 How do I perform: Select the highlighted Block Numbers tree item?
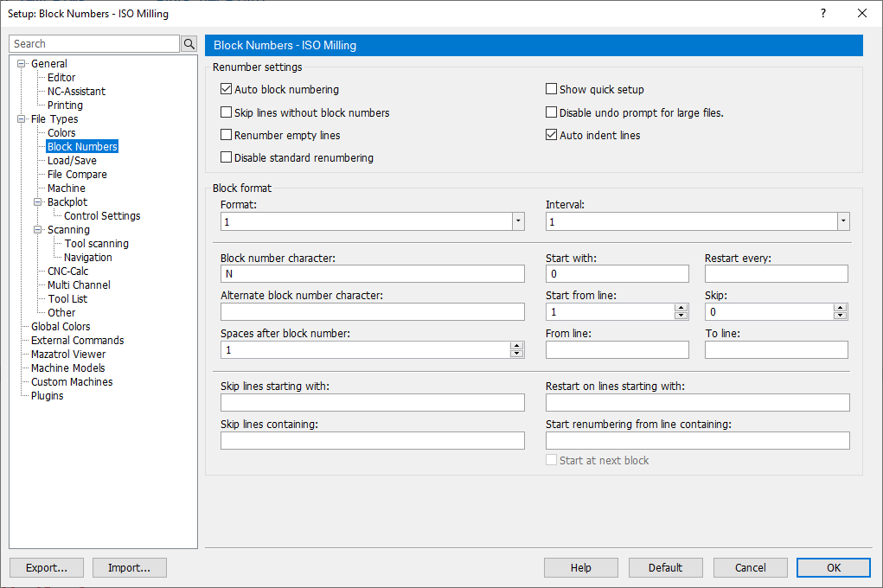coord(82,146)
